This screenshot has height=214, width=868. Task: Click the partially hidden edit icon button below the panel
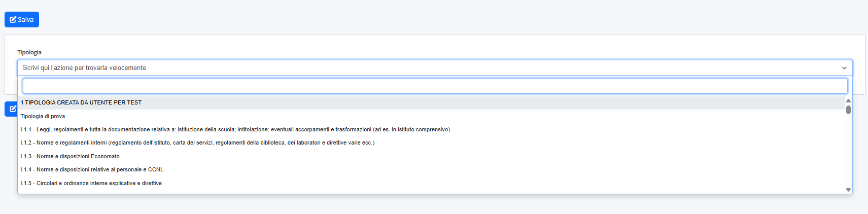(11, 109)
